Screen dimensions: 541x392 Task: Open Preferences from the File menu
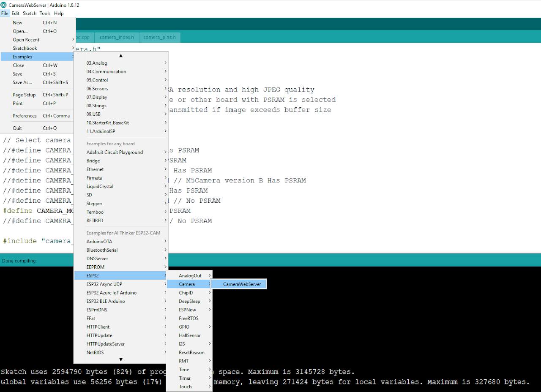click(38, 116)
